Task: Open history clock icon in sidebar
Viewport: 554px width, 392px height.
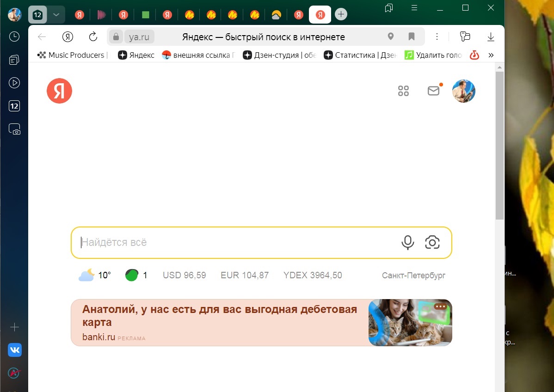Action: point(14,37)
